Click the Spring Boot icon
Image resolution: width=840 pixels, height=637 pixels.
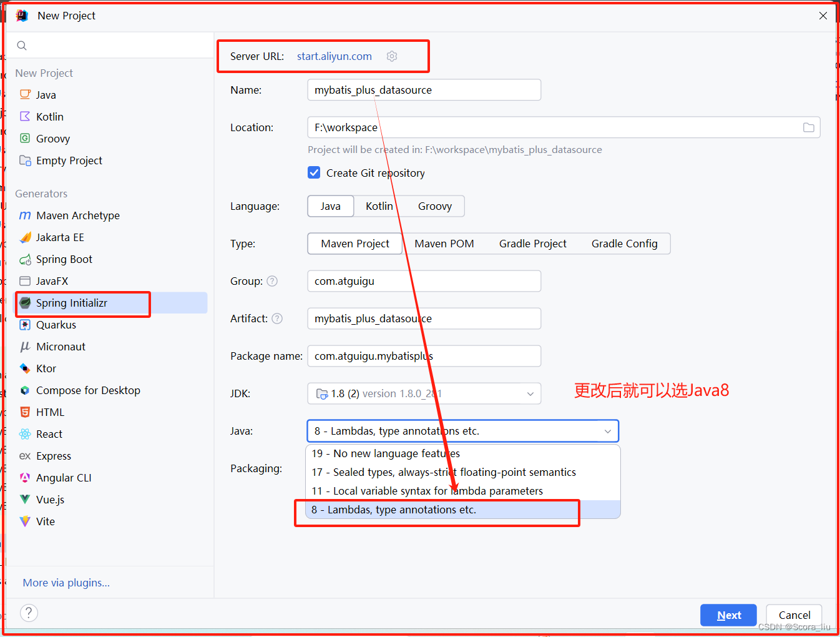pyautogui.click(x=25, y=259)
